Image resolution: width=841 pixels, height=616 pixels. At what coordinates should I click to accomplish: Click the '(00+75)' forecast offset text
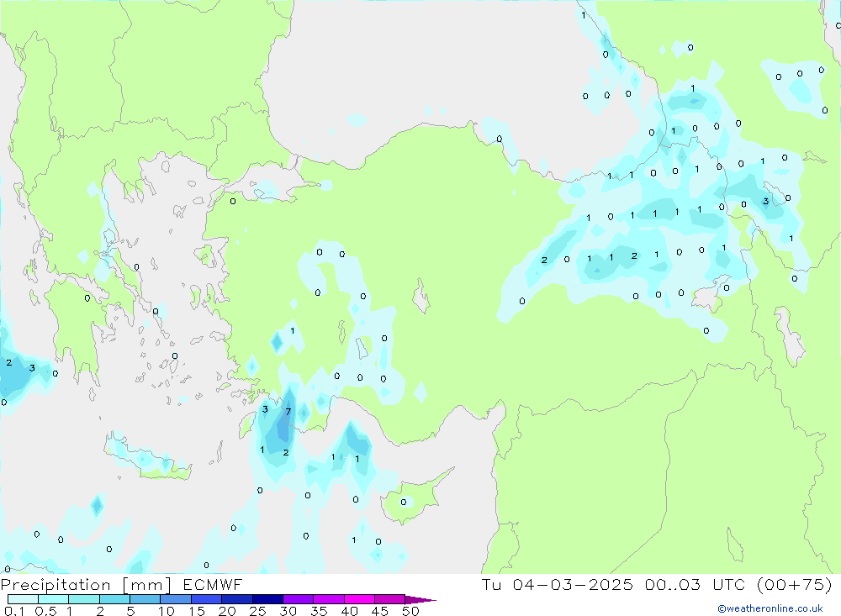tap(795, 585)
